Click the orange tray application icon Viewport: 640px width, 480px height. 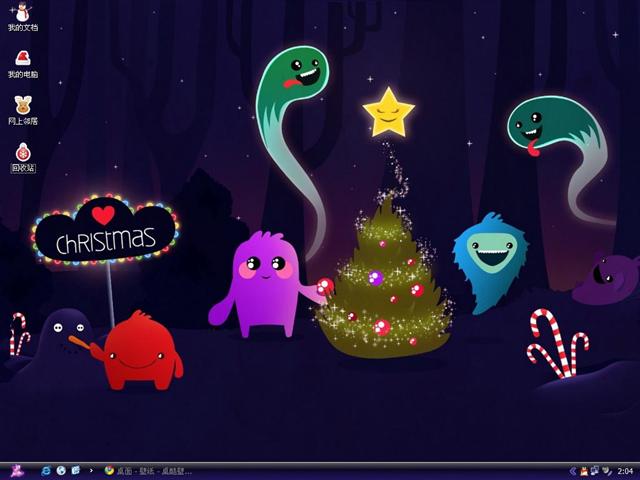pos(584,471)
